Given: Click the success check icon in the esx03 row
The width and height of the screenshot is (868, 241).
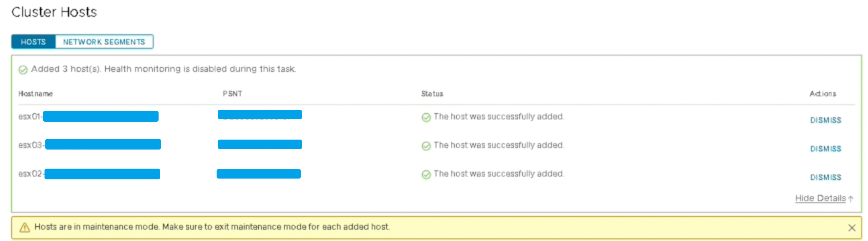Looking at the screenshot, I should (x=426, y=146).
